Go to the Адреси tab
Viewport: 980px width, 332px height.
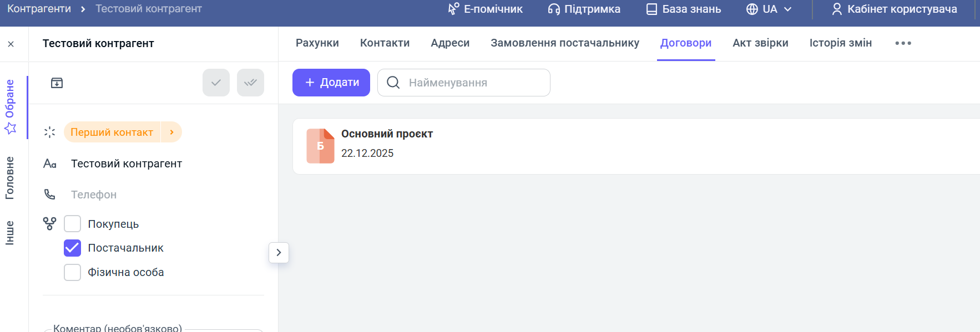pyautogui.click(x=450, y=43)
